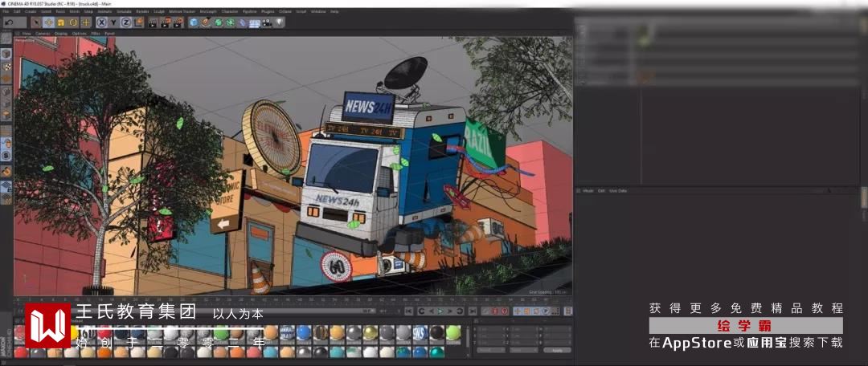Open the coordinate mode dropdown left of Apply

(x=491, y=350)
